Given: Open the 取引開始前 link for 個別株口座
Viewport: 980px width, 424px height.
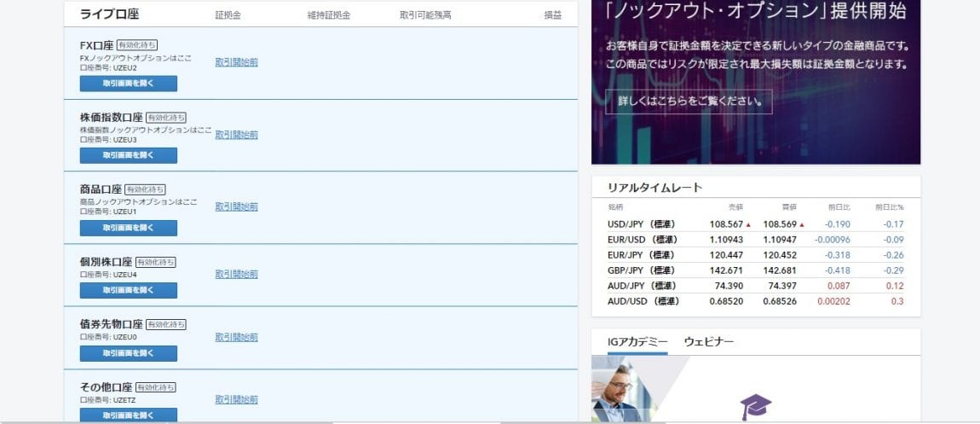Looking at the screenshot, I should point(236,275).
